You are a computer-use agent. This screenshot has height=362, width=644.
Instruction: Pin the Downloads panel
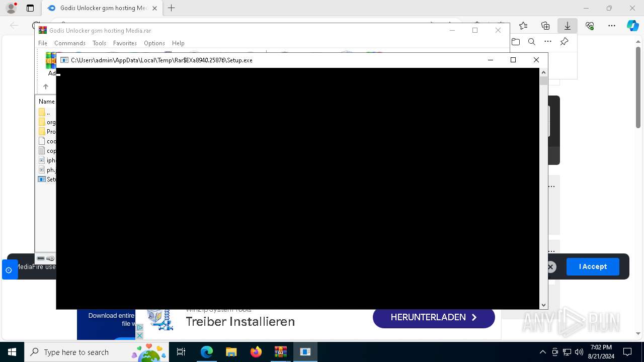[x=564, y=42]
